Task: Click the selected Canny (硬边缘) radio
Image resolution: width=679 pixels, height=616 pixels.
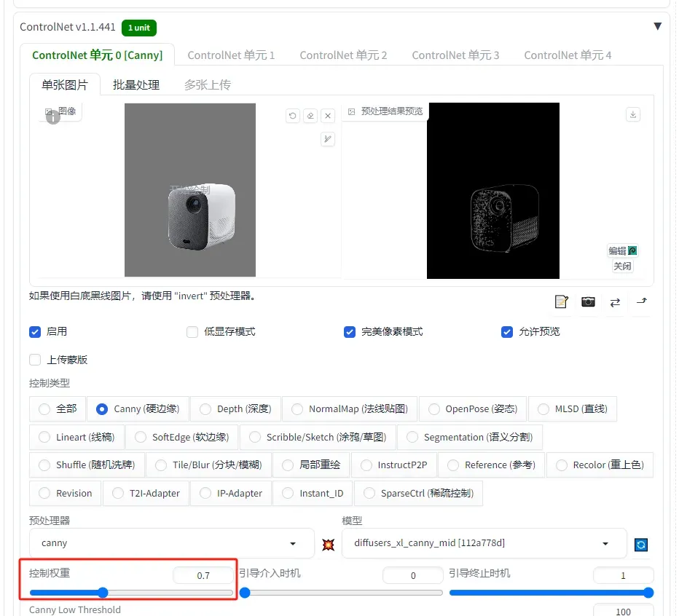Action: pos(138,409)
